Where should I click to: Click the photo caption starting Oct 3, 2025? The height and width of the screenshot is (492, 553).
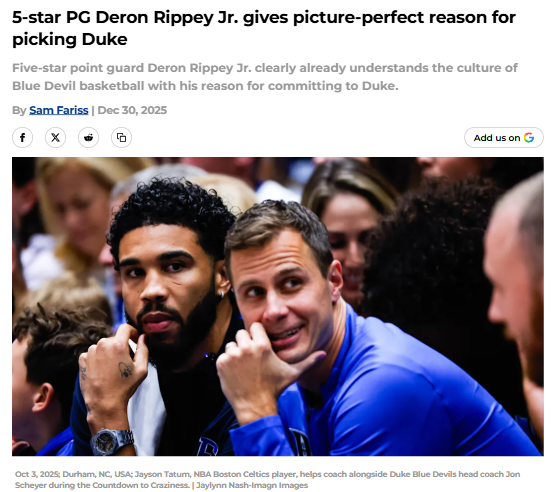(267, 480)
